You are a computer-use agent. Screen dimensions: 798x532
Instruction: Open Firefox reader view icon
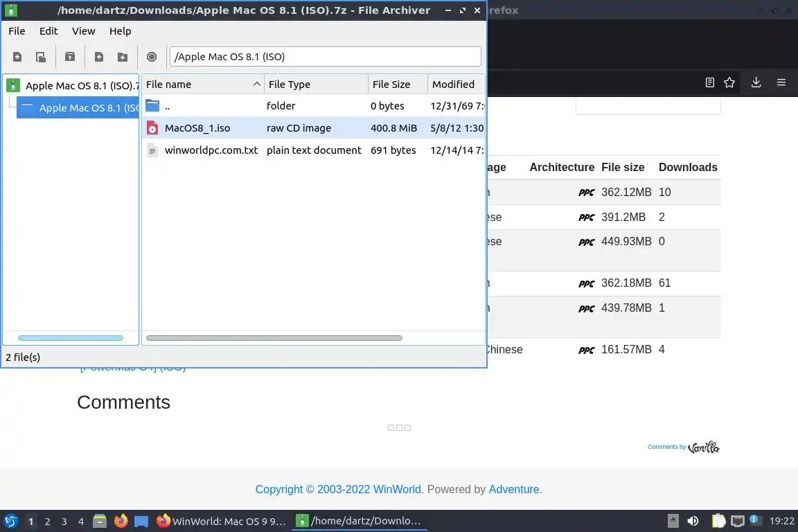point(710,82)
